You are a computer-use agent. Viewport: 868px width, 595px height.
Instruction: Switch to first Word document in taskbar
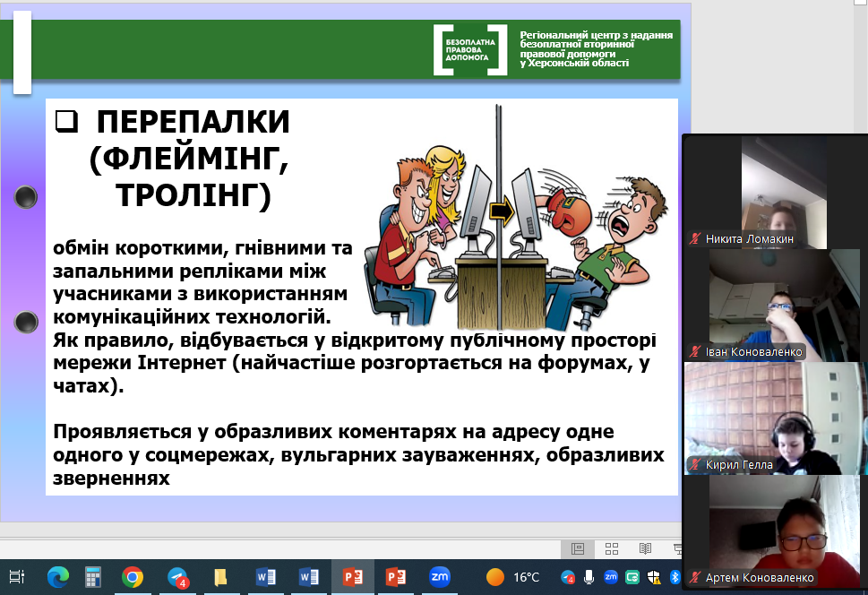pyautogui.click(x=265, y=576)
